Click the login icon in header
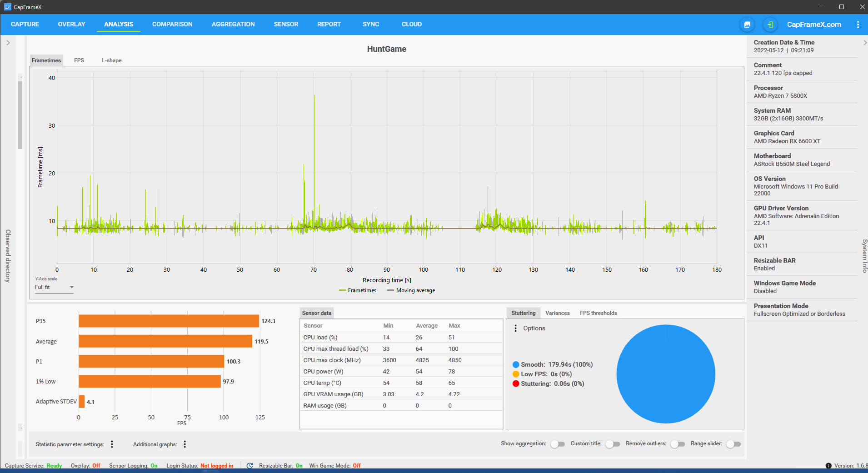Image resolution: width=868 pixels, height=473 pixels. (770, 25)
